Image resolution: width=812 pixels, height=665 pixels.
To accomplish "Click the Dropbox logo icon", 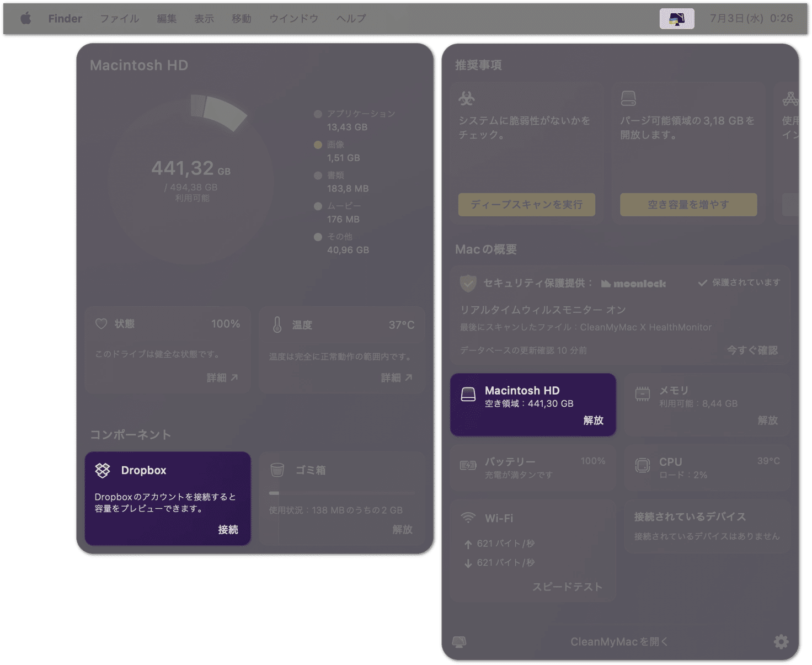I will pos(103,470).
